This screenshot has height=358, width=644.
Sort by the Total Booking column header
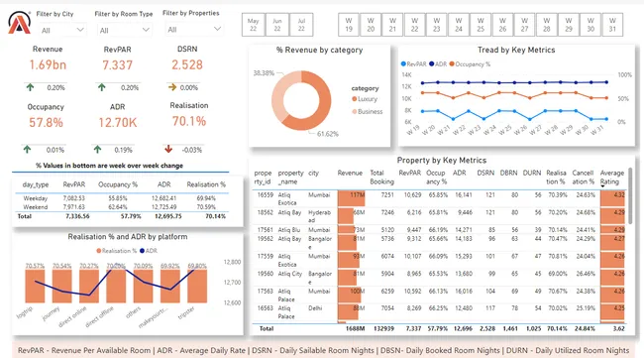[x=381, y=178]
